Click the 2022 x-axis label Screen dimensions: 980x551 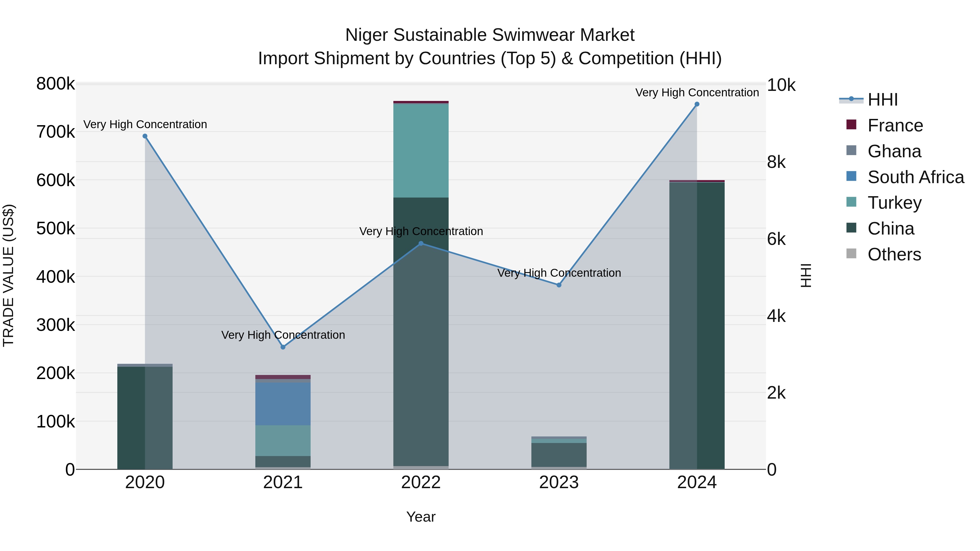click(421, 483)
